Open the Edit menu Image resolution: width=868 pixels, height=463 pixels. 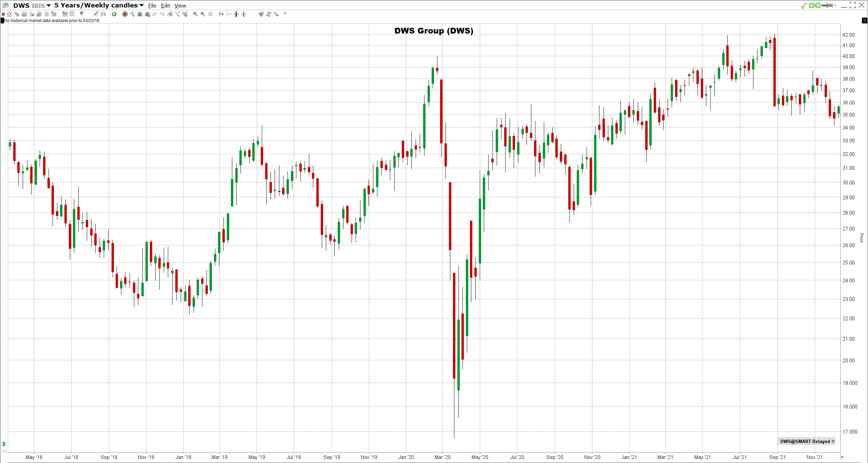click(165, 6)
